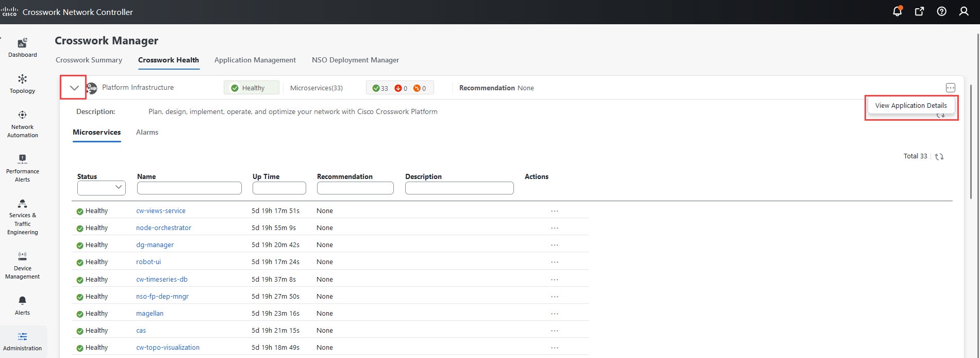Open the magellan microservice link
The image size is (980, 358).
point(150,314)
